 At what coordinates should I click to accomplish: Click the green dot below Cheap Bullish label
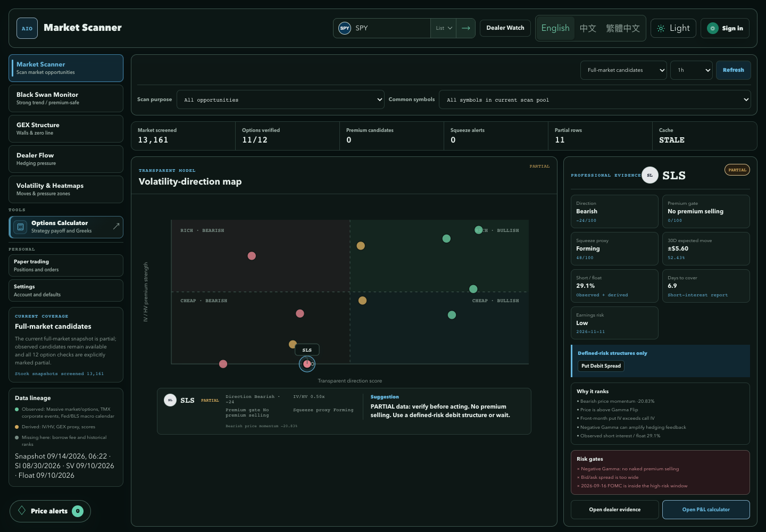(452, 315)
